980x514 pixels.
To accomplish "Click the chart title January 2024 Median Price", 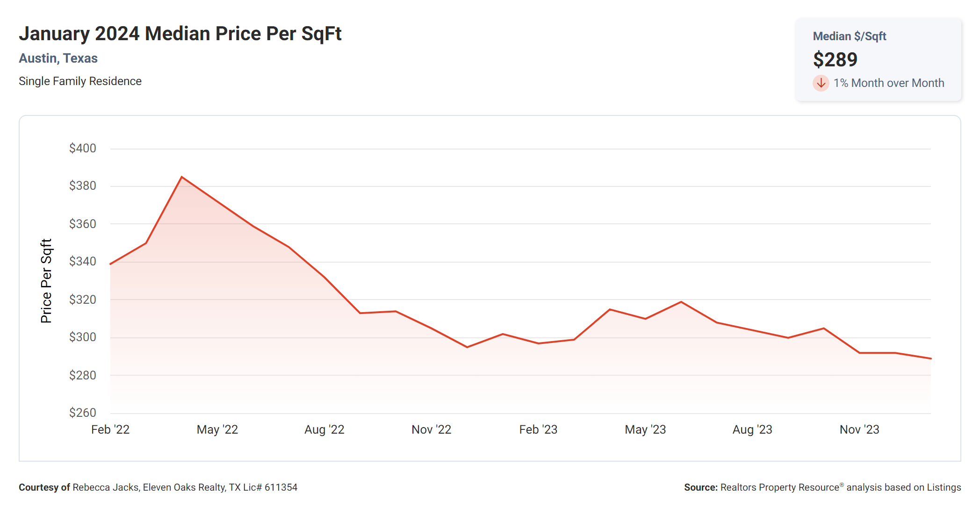I will pyautogui.click(x=180, y=34).
